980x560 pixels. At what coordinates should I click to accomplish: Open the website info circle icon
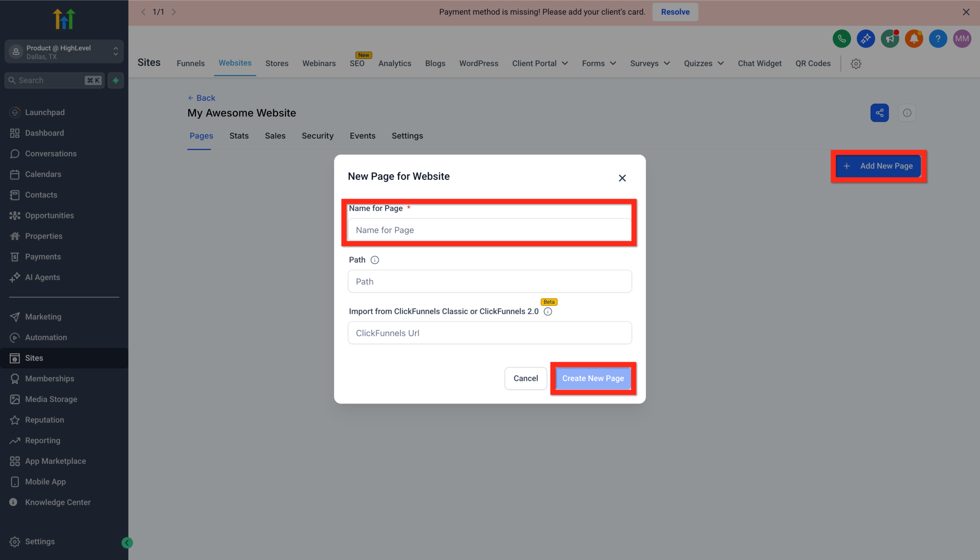(x=907, y=113)
